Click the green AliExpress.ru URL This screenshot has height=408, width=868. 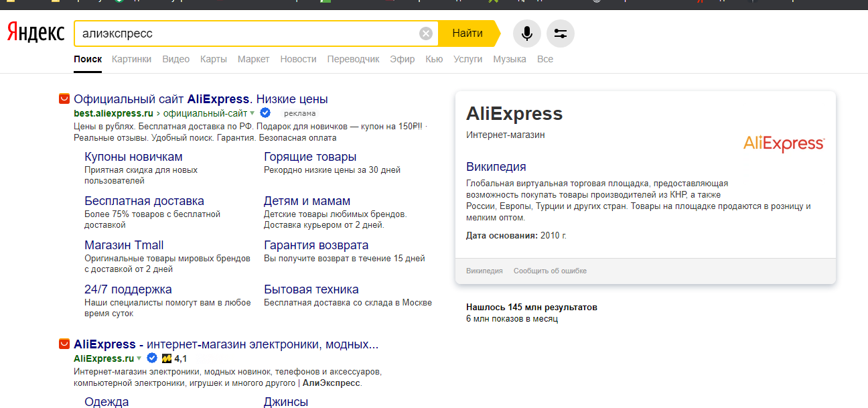pyautogui.click(x=104, y=358)
